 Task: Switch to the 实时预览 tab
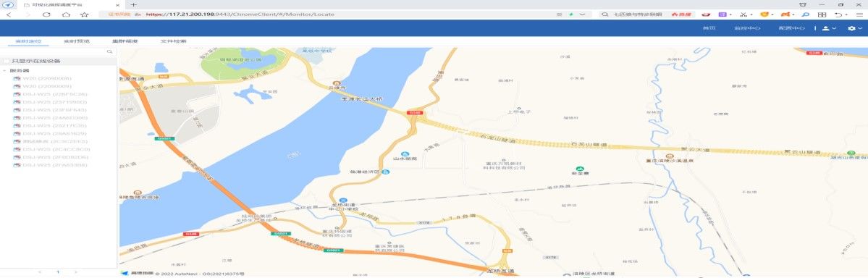pos(77,41)
